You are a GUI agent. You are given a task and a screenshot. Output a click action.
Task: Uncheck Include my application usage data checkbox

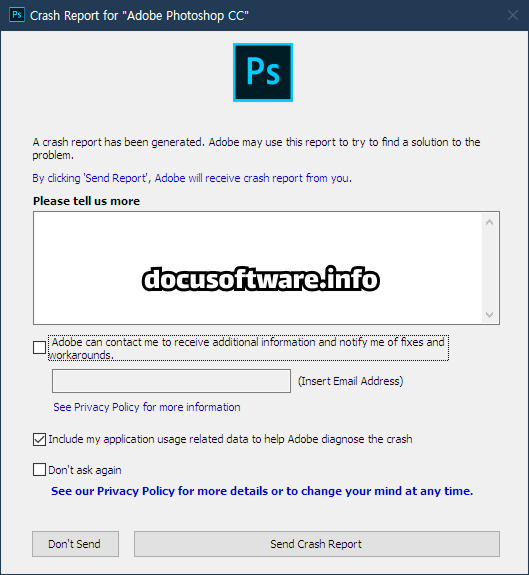39,439
